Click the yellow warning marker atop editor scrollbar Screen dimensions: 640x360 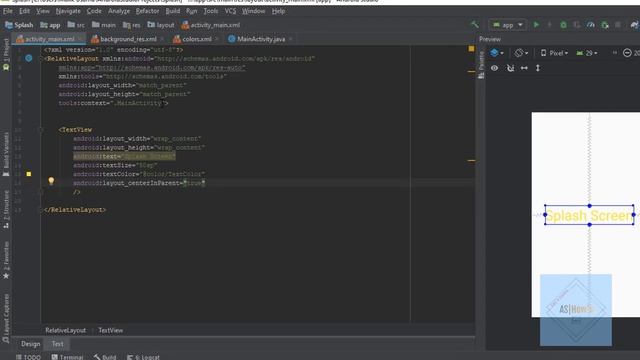pos(471,49)
